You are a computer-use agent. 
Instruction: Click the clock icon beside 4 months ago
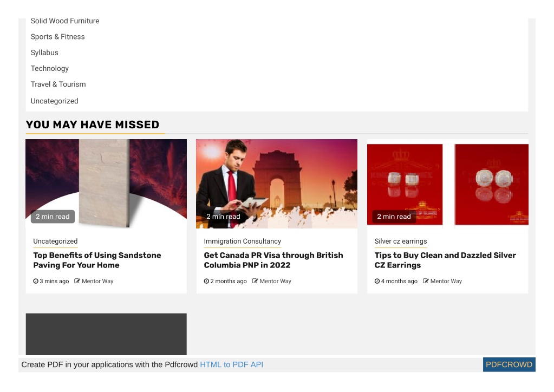[x=377, y=281]
